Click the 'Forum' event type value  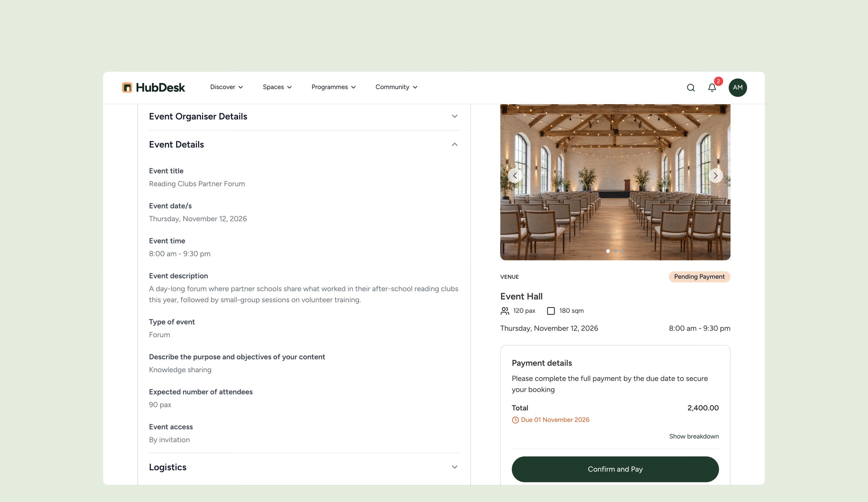point(159,335)
